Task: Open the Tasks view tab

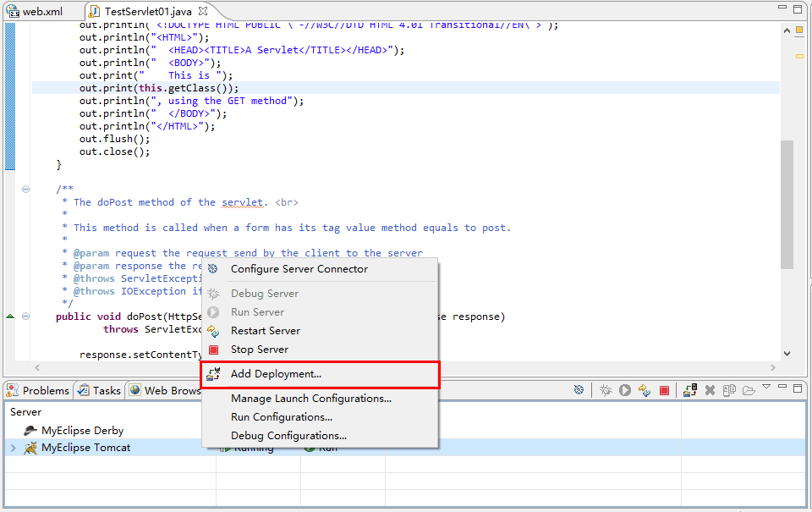Action: (99, 390)
